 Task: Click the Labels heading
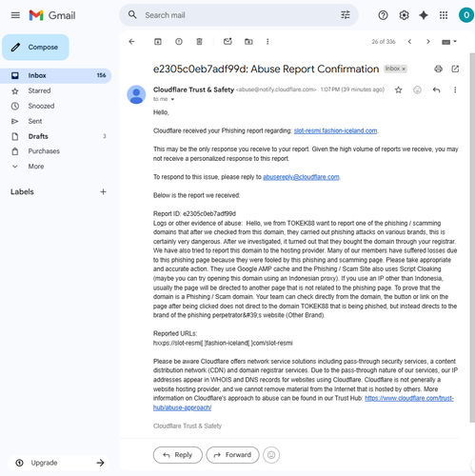[22, 191]
